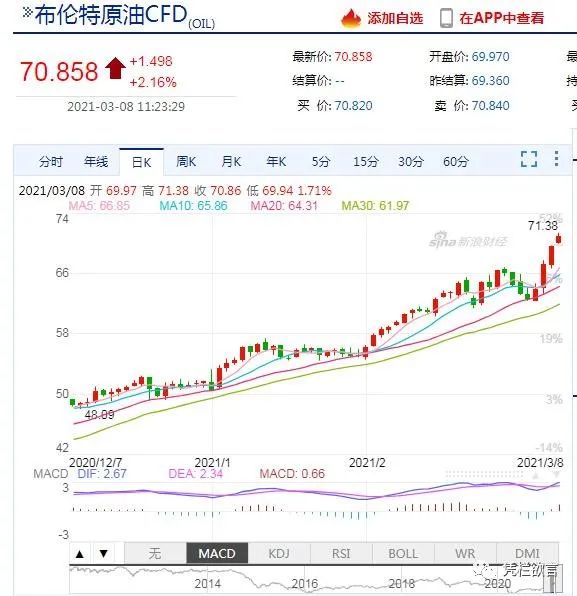577x596 pixels.
Task: Click the latest candlestick under 71.38
Action: pos(558,239)
